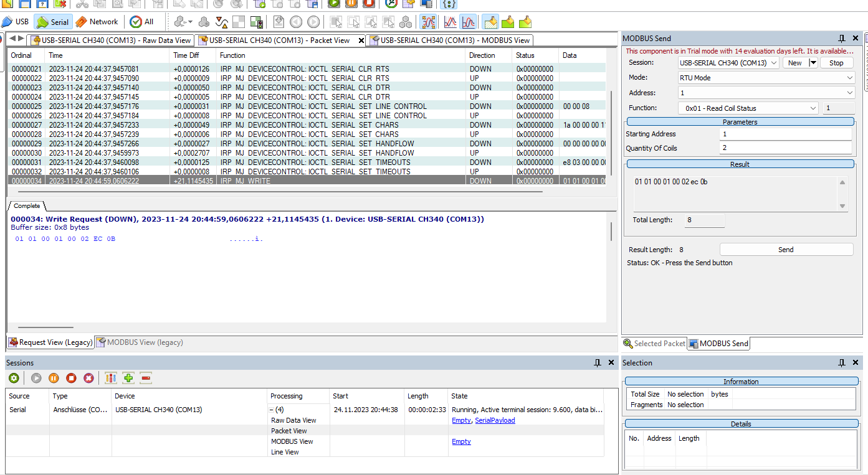Pin the MODBUS Send panel

pos(842,39)
